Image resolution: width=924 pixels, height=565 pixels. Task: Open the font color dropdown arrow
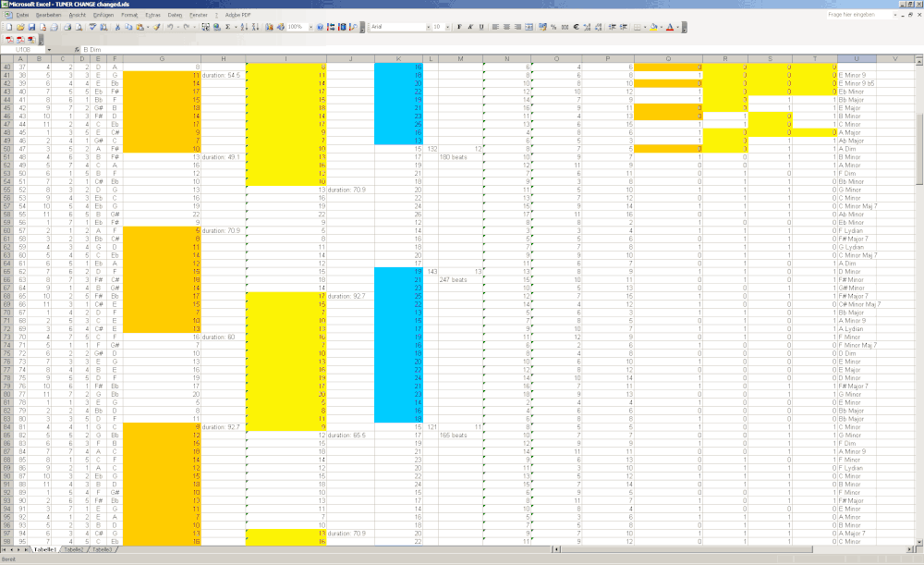(x=677, y=27)
